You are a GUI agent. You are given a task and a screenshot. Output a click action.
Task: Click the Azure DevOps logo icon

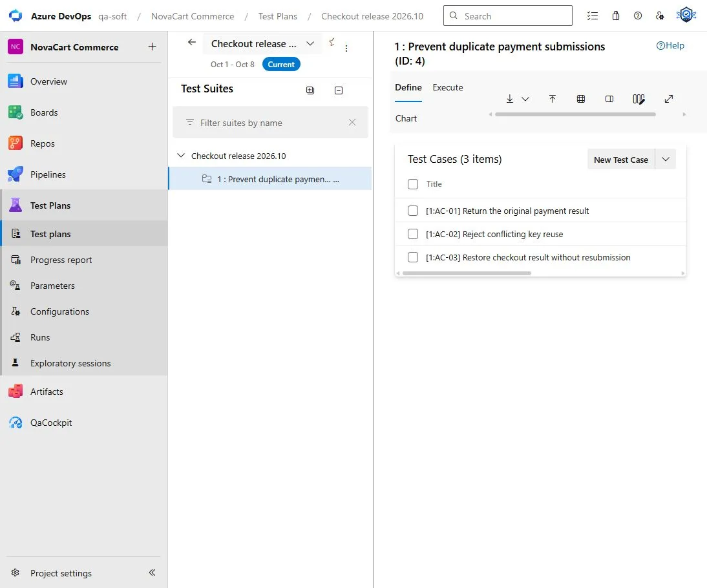16,16
